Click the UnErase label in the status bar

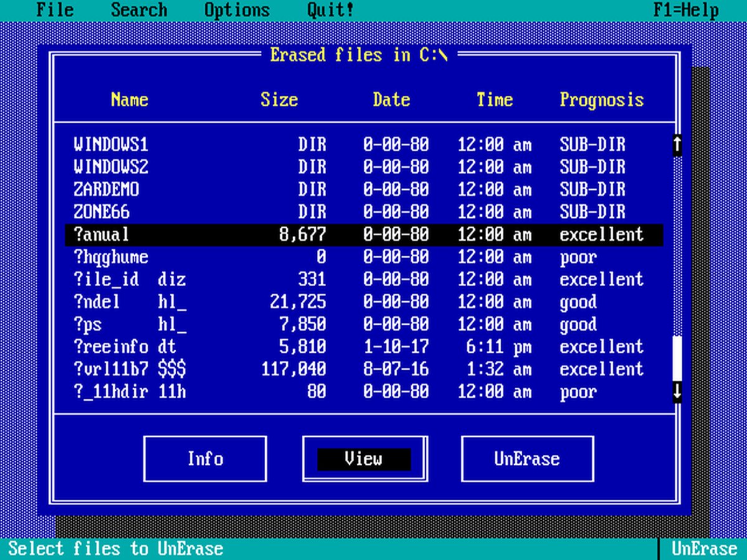[x=704, y=549]
